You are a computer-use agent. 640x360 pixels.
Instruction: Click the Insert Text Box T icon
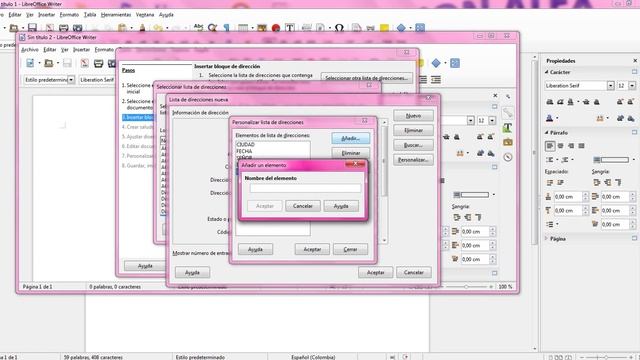pos(290,28)
